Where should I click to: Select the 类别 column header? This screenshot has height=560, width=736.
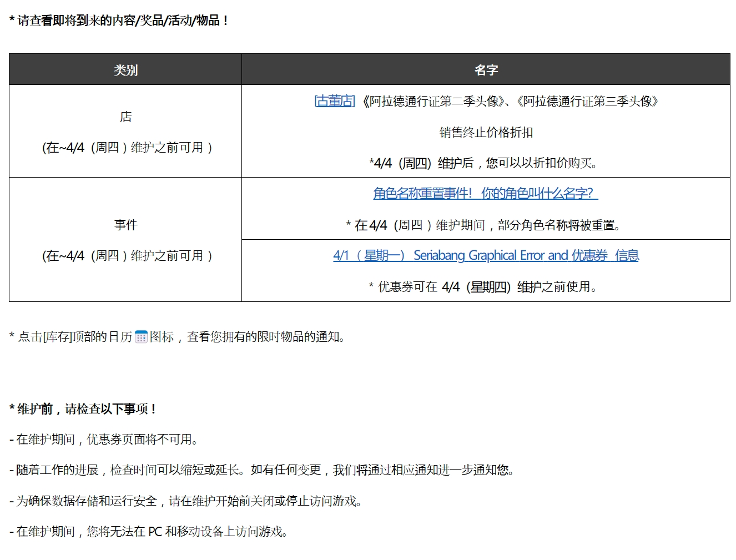click(125, 70)
